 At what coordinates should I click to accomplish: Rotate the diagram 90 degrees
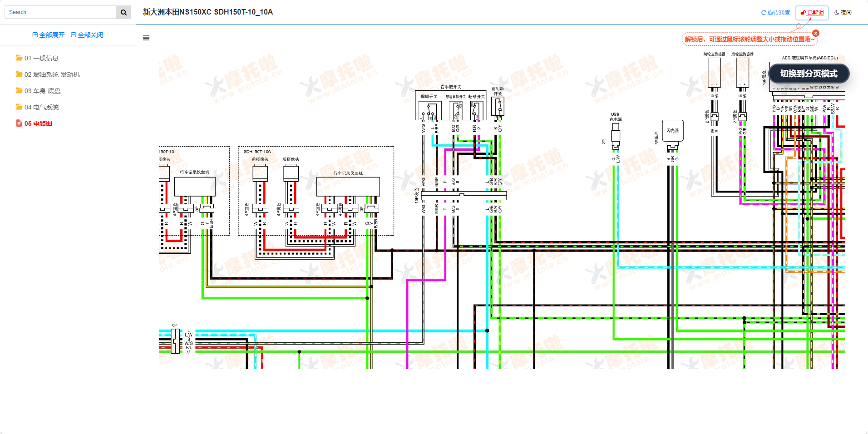(775, 13)
